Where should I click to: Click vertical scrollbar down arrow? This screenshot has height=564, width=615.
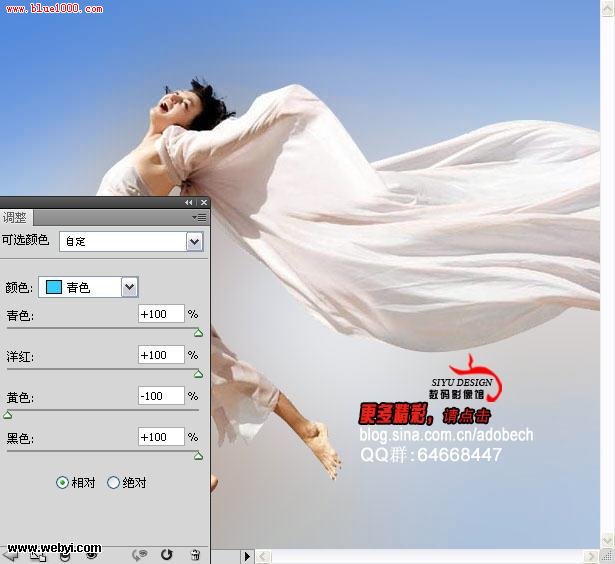[x=608, y=541]
